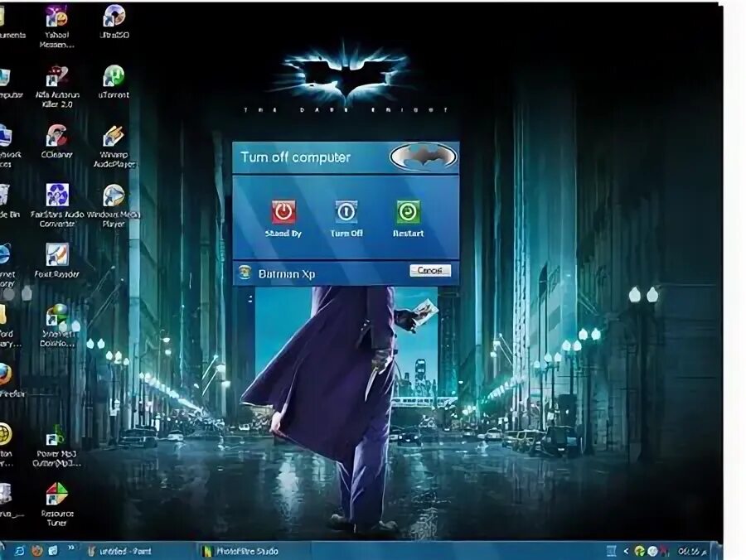Click the blue Turn Off icon
This screenshot has width=746, height=560.
346,211
